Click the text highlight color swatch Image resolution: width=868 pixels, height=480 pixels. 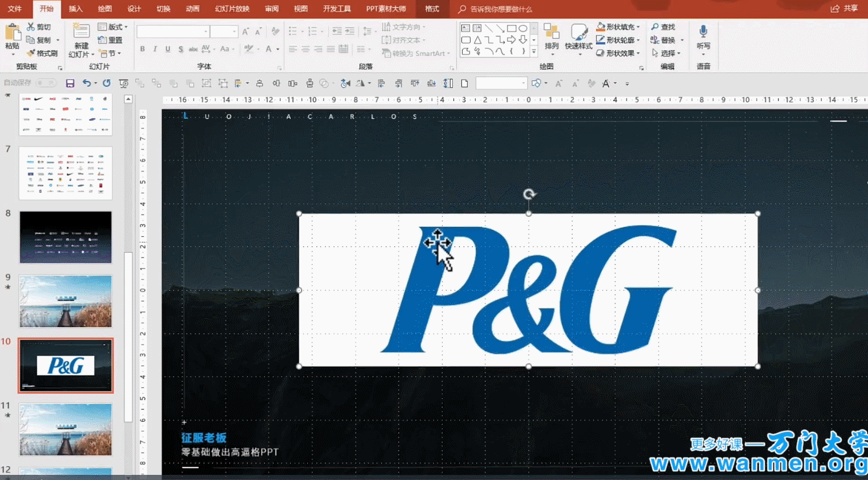(x=248, y=49)
